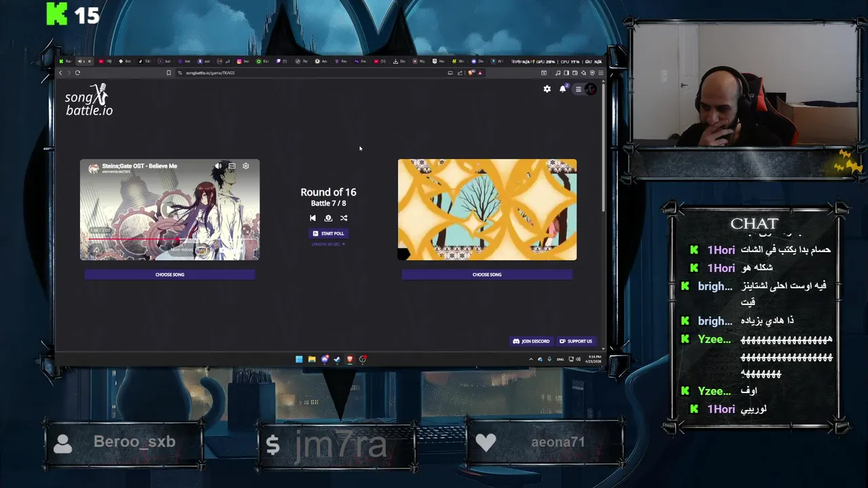Open the songbattle.io settings gear

coord(547,89)
